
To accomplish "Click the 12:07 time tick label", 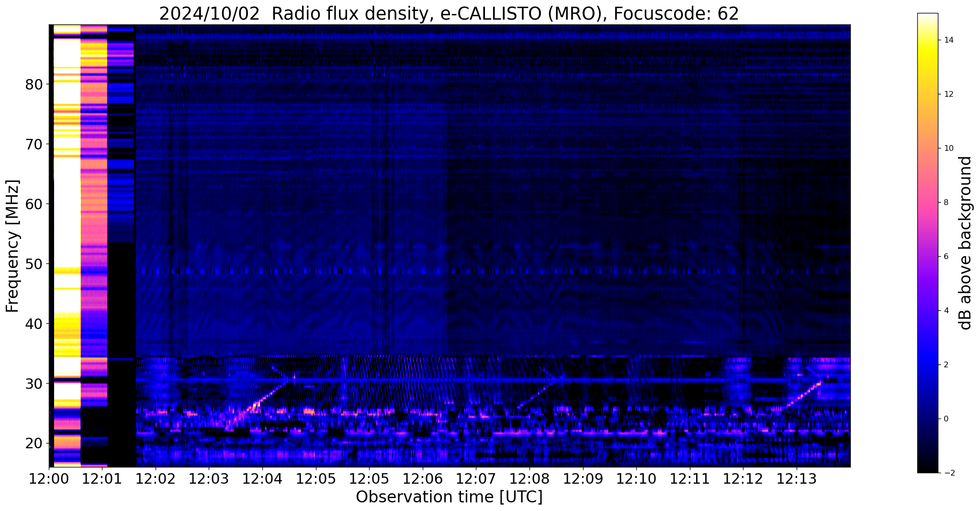I will coord(476,479).
